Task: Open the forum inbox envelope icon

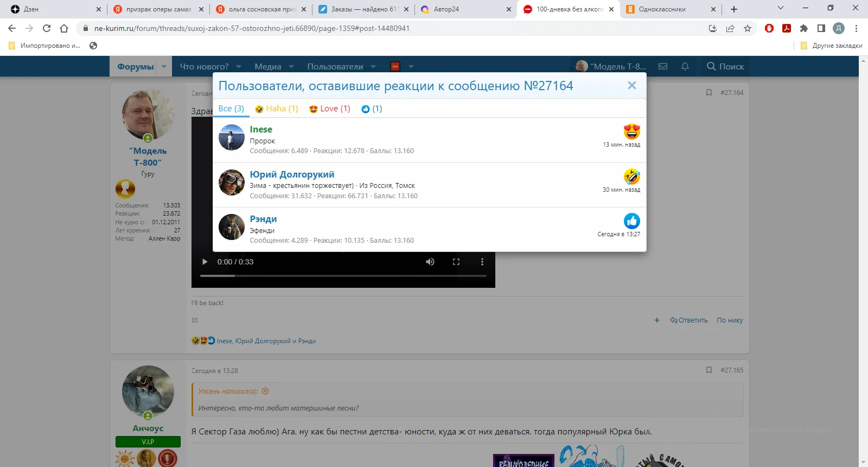Action: [663, 66]
